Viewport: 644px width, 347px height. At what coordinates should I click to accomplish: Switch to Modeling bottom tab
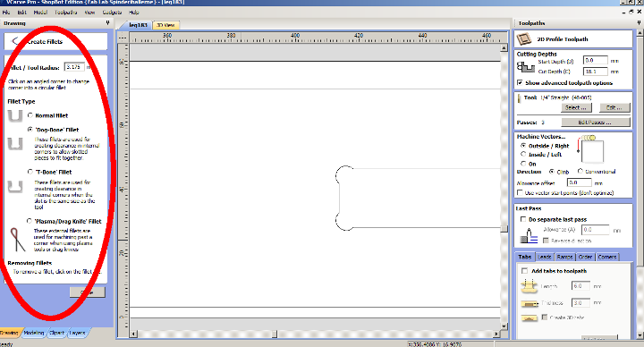(x=34, y=333)
